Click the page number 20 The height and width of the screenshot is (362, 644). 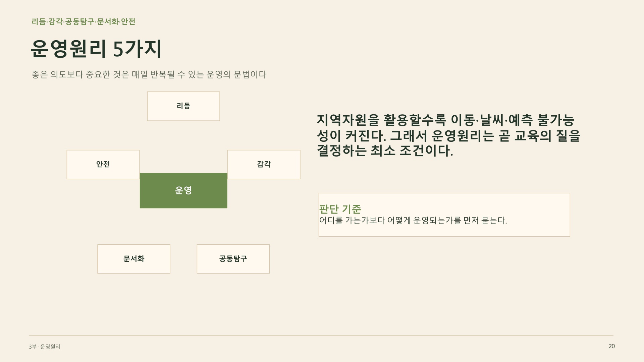[611, 346]
